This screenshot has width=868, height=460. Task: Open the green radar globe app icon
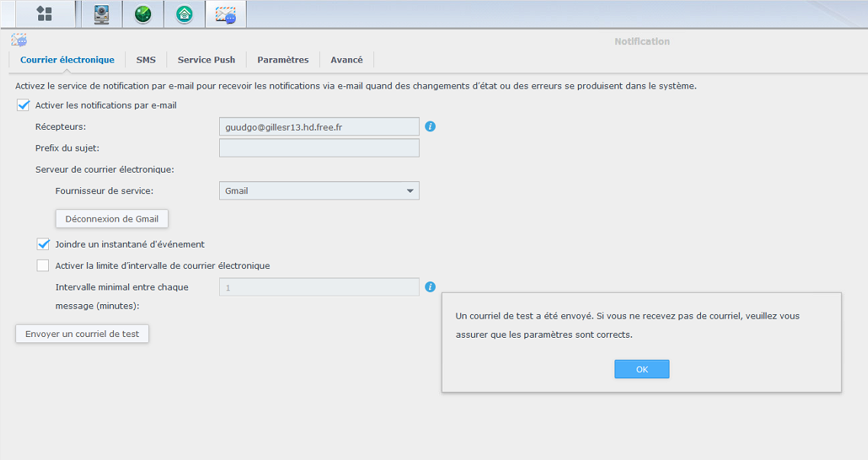tap(143, 14)
